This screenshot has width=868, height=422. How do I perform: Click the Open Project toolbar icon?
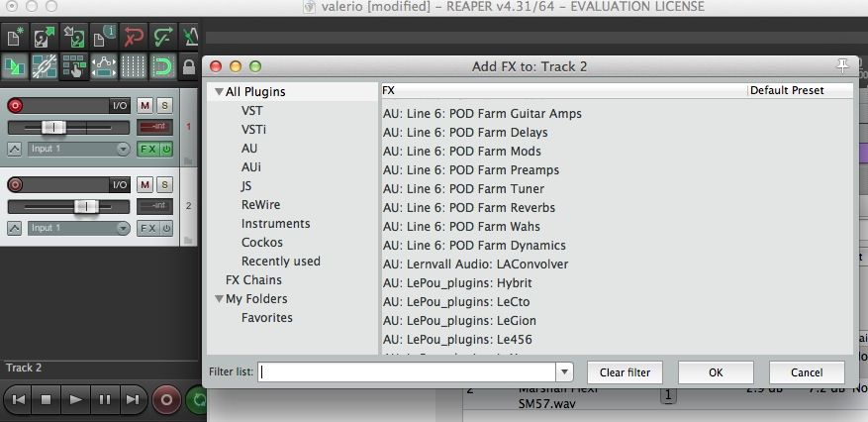pyautogui.click(x=45, y=37)
